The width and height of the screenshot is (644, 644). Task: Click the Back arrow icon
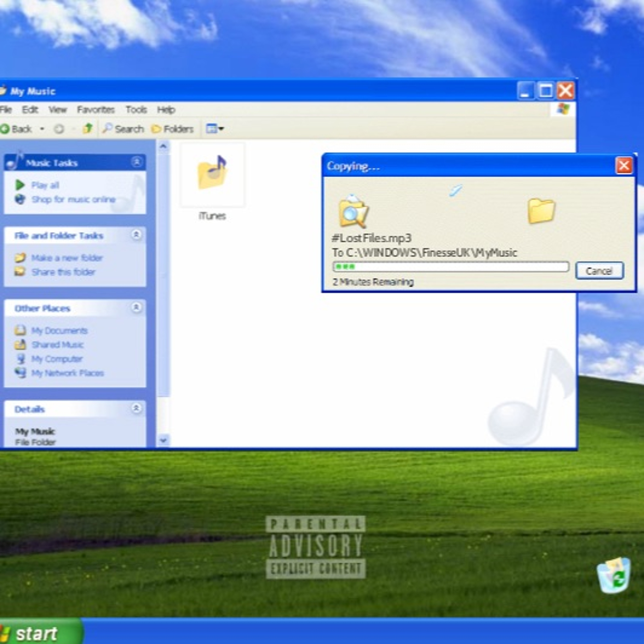(x=5, y=129)
